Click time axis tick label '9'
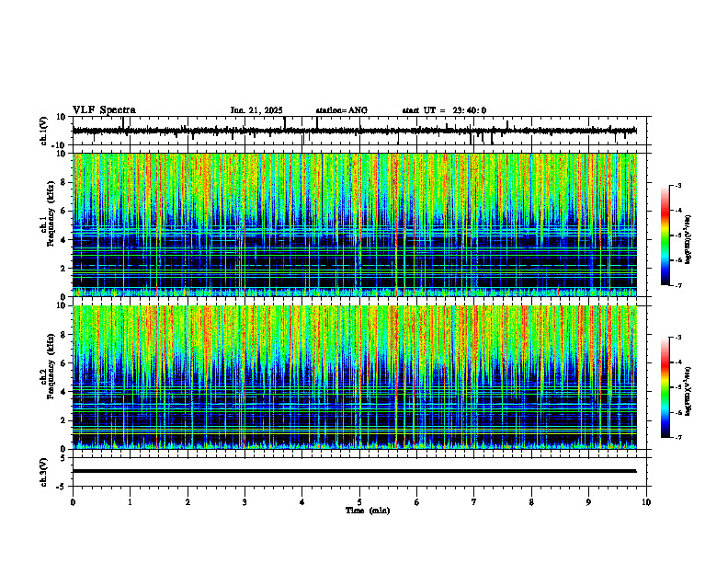Image resolution: width=728 pixels, height=563 pixels. click(x=588, y=502)
